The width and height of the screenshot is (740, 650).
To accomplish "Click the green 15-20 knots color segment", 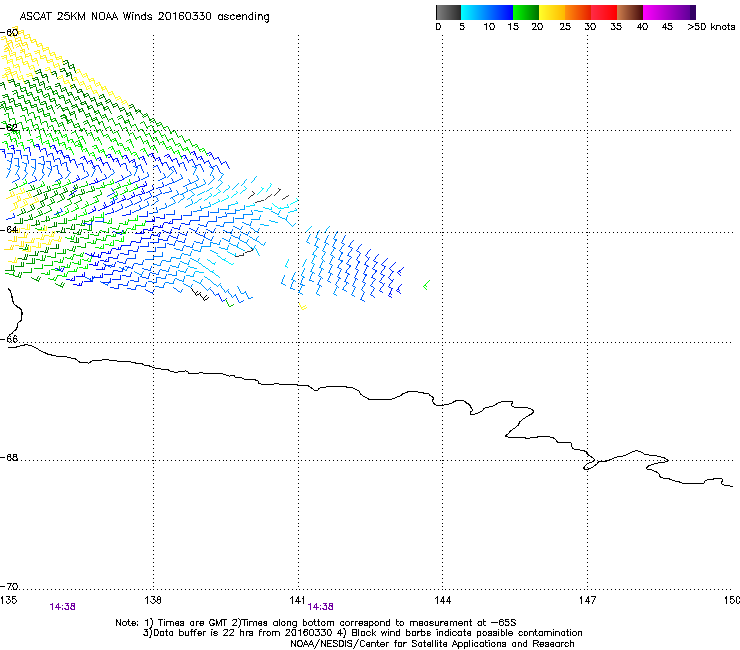I will coord(526,12).
